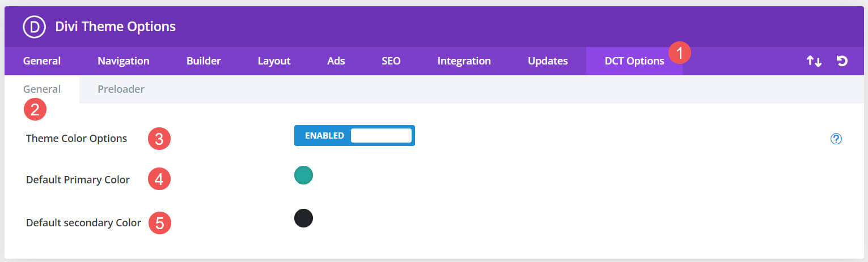The height and width of the screenshot is (262, 868).
Task: Open the Updates tab
Action: [548, 61]
